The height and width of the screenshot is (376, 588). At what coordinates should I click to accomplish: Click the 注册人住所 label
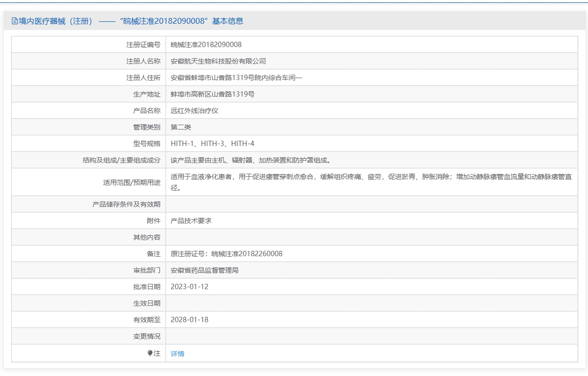143,78
